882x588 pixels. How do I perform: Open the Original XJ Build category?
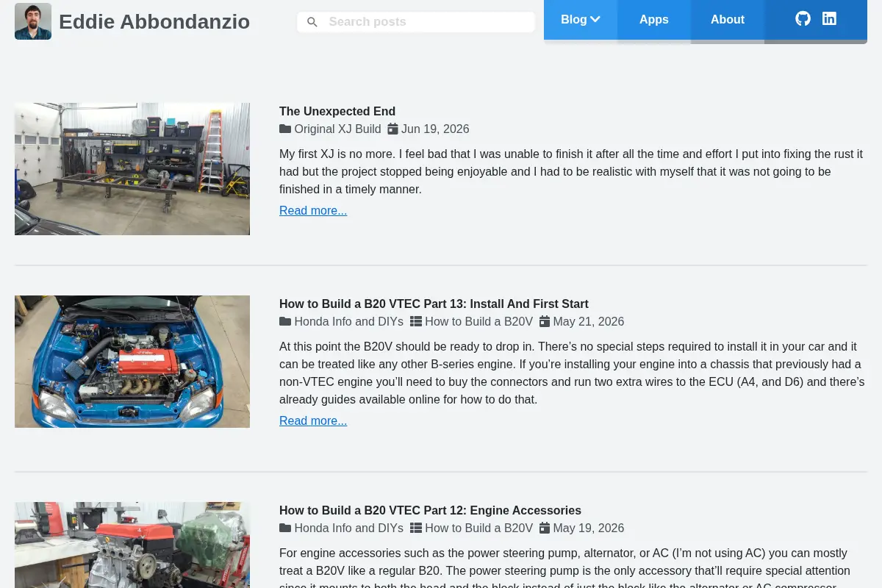(x=337, y=129)
